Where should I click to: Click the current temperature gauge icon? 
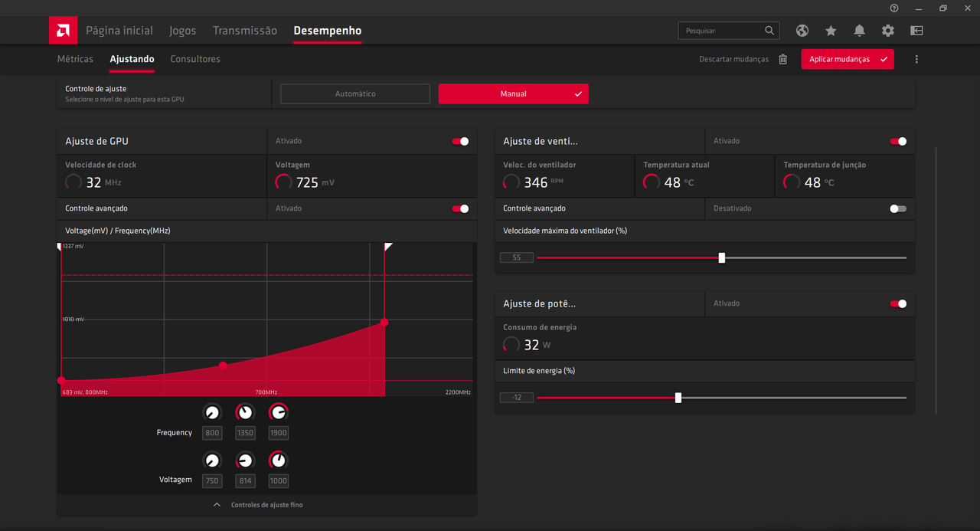coord(652,182)
